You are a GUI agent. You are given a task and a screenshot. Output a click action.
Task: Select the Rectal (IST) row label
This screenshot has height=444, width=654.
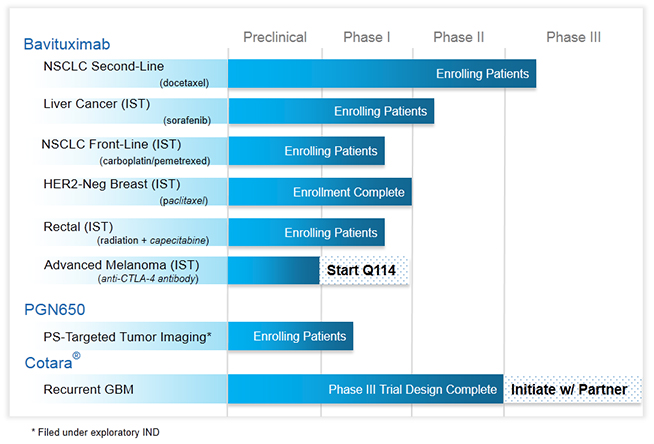coord(80,225)
